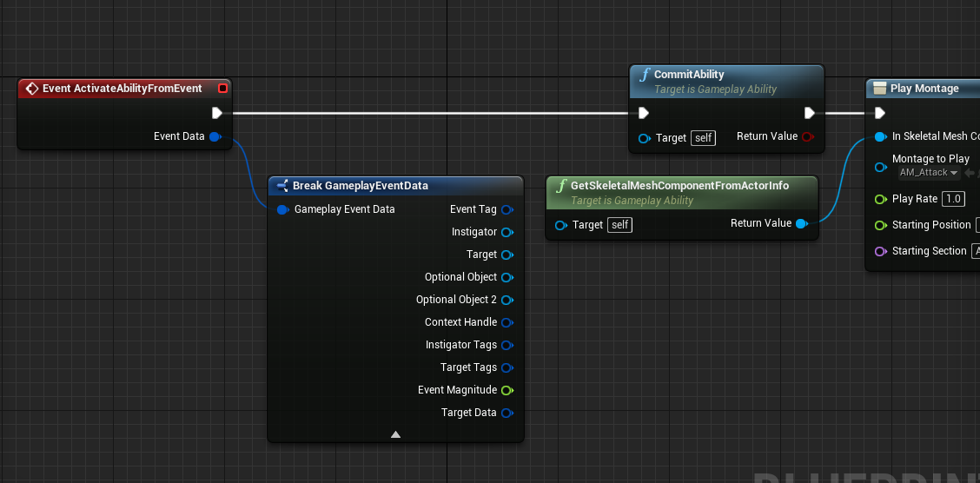Click the Optional Object output pin
This screenshot has height=483, width=980.
point(507,277)
